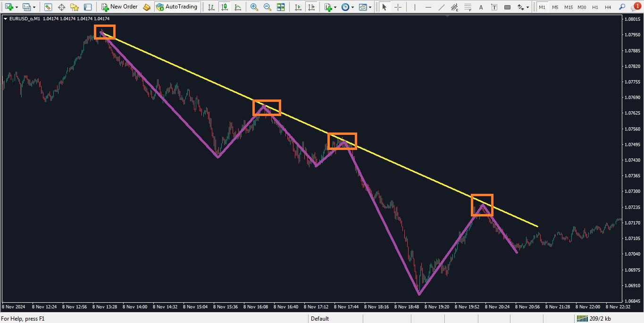Click the orange box at chart peak
Viewport: 644px width, 323px height.
pyautogui.click(x=104, y=32)
